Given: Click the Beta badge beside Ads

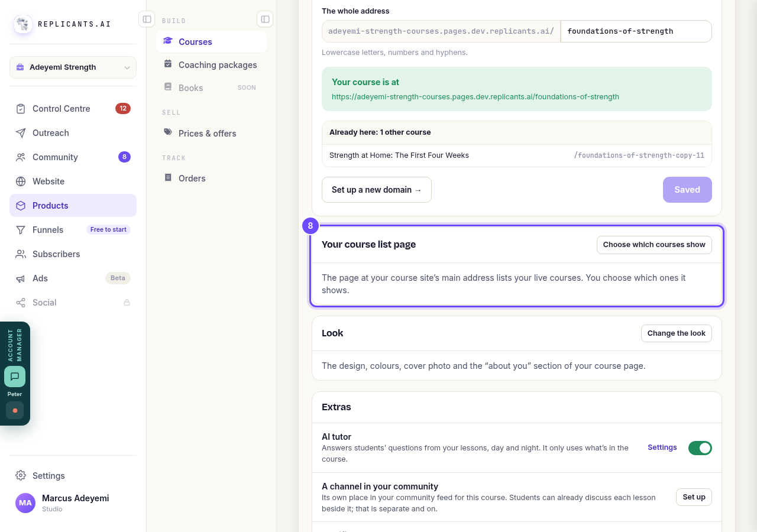Looking at the screenshot, I should pos(118,278).
